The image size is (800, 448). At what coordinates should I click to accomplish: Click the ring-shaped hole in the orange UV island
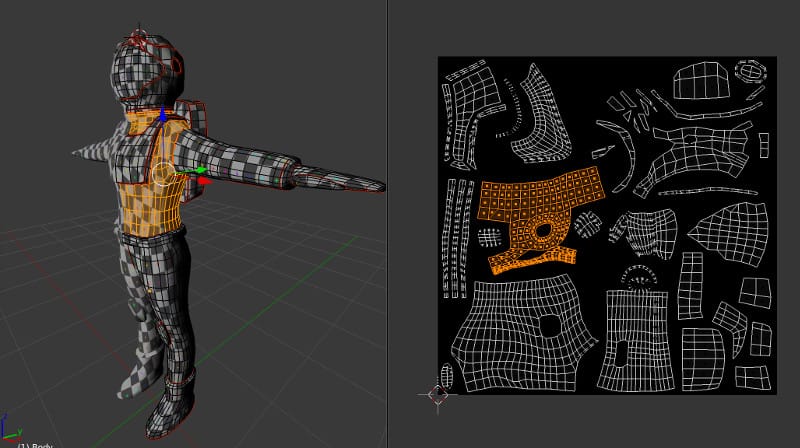pyautogui.click(x=543, y=230)
